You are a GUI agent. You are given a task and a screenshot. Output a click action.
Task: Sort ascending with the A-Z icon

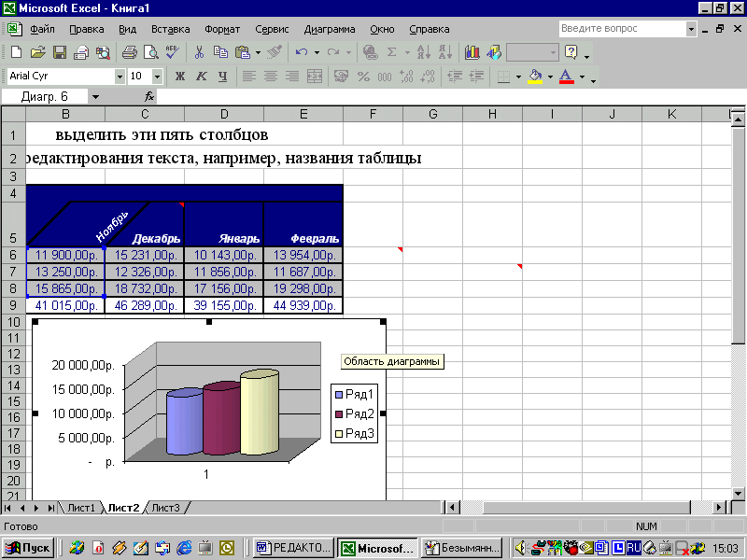coord(424,52)
